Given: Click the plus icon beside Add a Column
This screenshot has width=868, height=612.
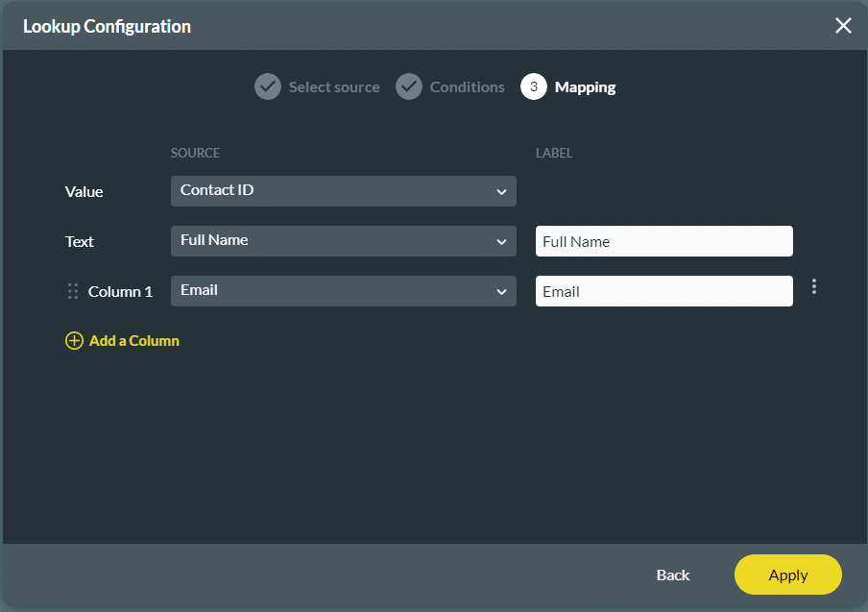Looking at the screenshot, I should (x=74, y=341).
